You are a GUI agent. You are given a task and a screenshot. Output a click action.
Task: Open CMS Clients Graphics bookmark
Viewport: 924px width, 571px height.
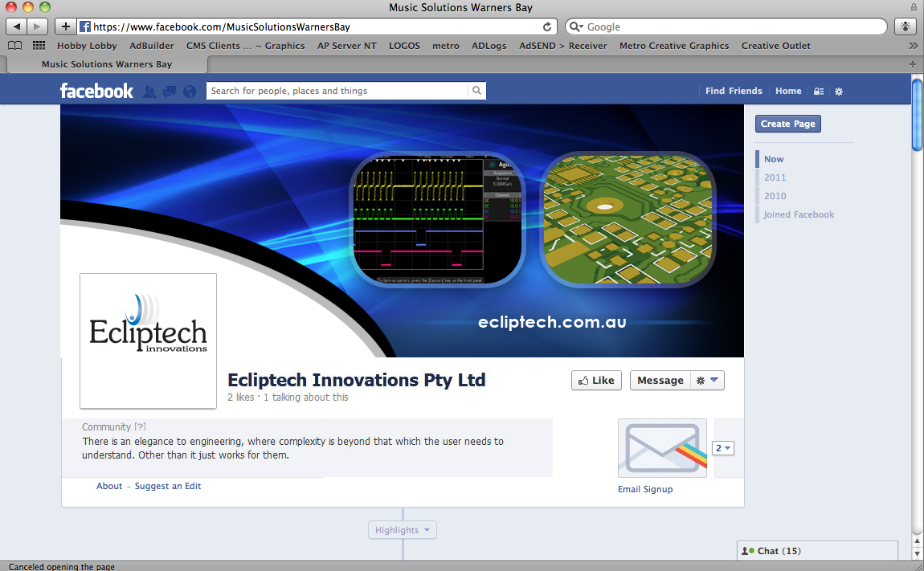click(x=245, y=45)
